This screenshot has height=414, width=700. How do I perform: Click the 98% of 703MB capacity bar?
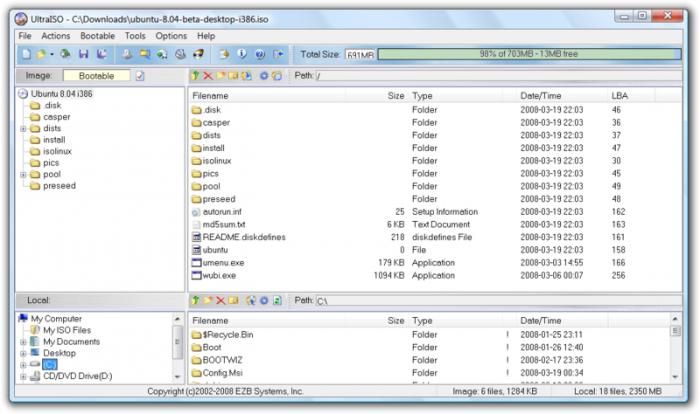[x=529, y=54]
